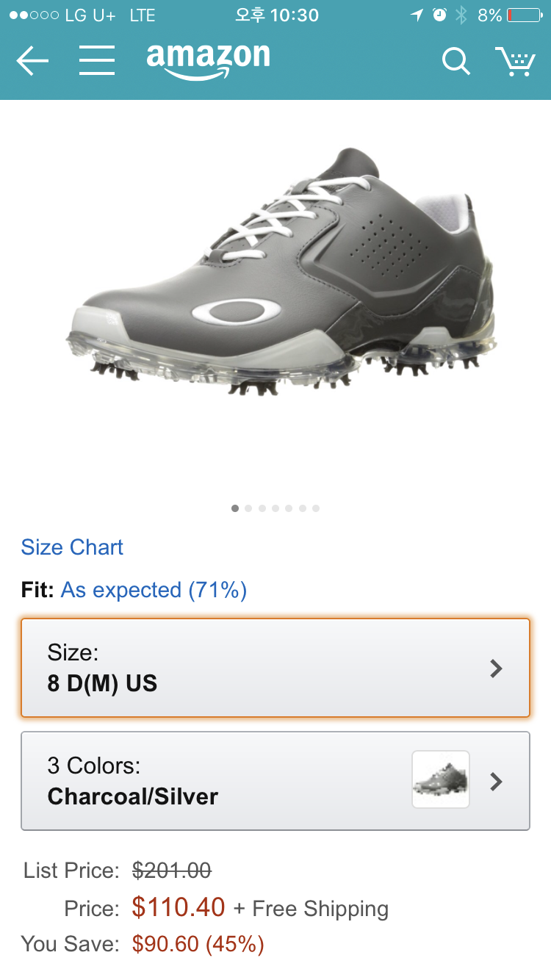This screenshot has width=551, height=980.
Task: Tap the Bluetooth icon in status bar
Action: 461,15
